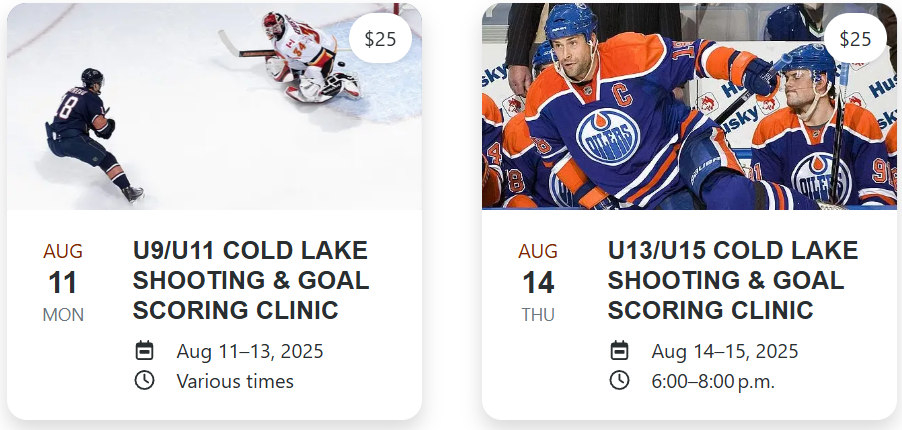
Task: Select the $25 price badge on U9/U11 card
Action: (380, 39)
